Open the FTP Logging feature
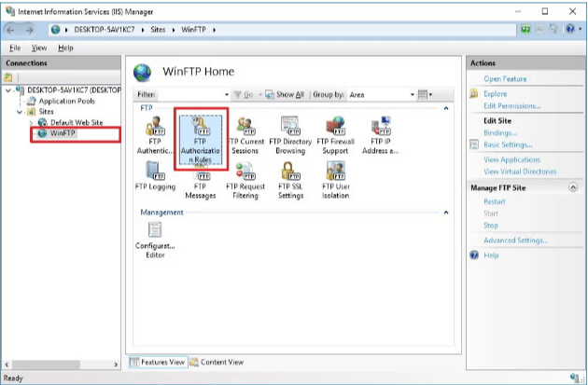Image resolution: width=588 pixels, height=385 pixels. (x=155, y=178)
